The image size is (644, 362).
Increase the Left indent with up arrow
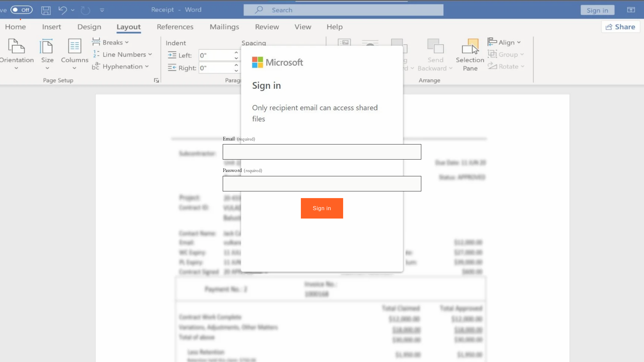(x=236, y=53)
